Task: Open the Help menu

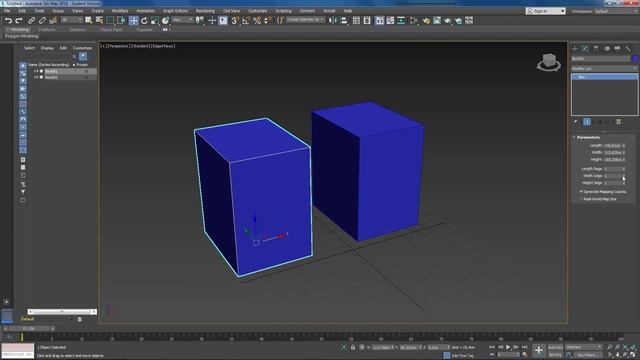Action: click(347, 11)
